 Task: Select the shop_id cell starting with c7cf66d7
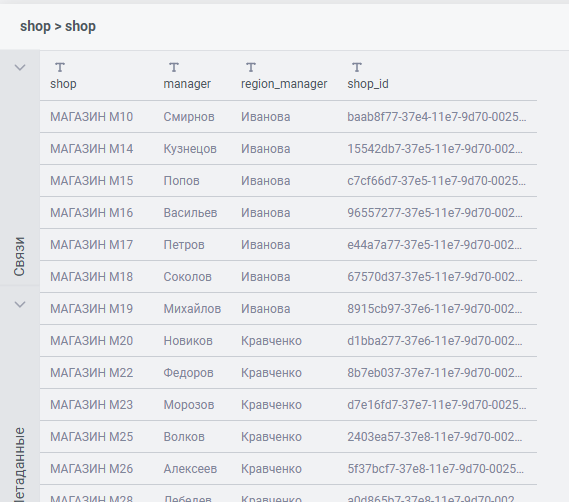pyautogui.click(x=436, y=181)
